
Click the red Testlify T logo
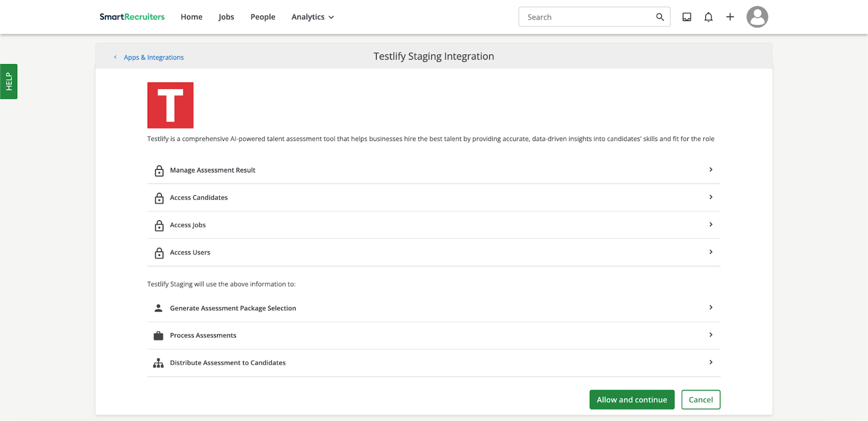coord(170,105)
